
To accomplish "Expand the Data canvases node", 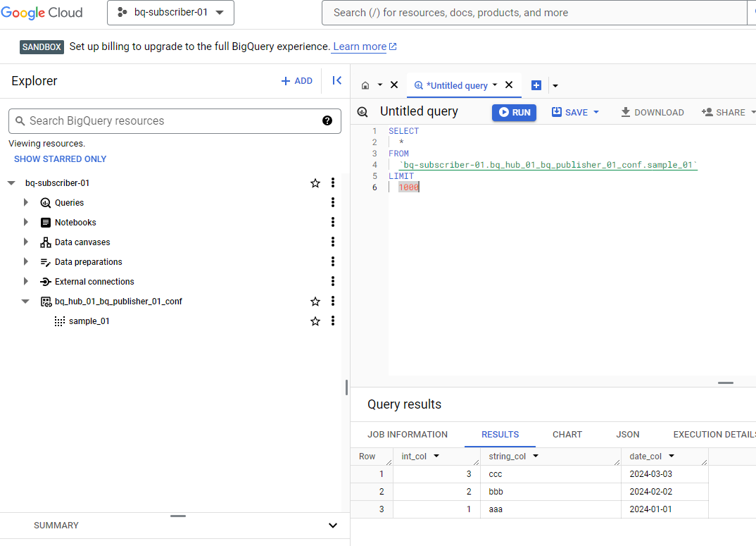I will 26,242.
